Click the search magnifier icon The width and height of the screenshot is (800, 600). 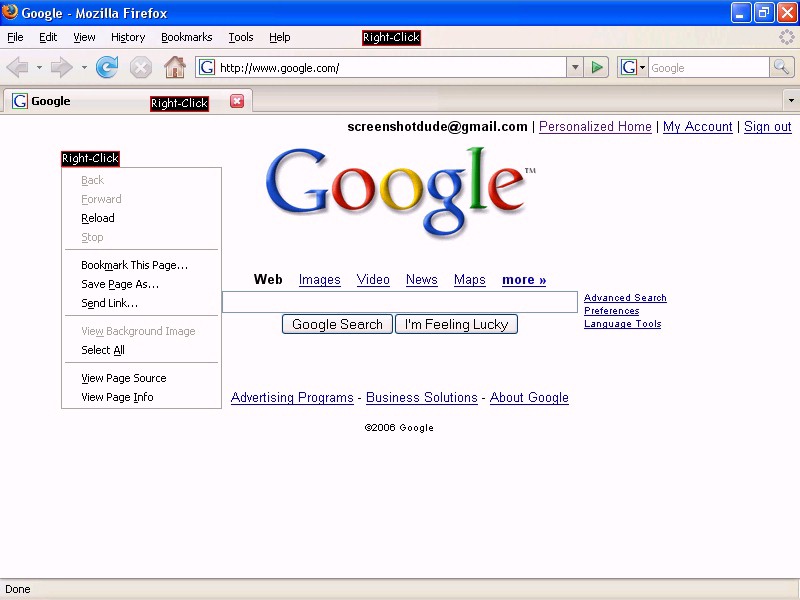[782, 68]
